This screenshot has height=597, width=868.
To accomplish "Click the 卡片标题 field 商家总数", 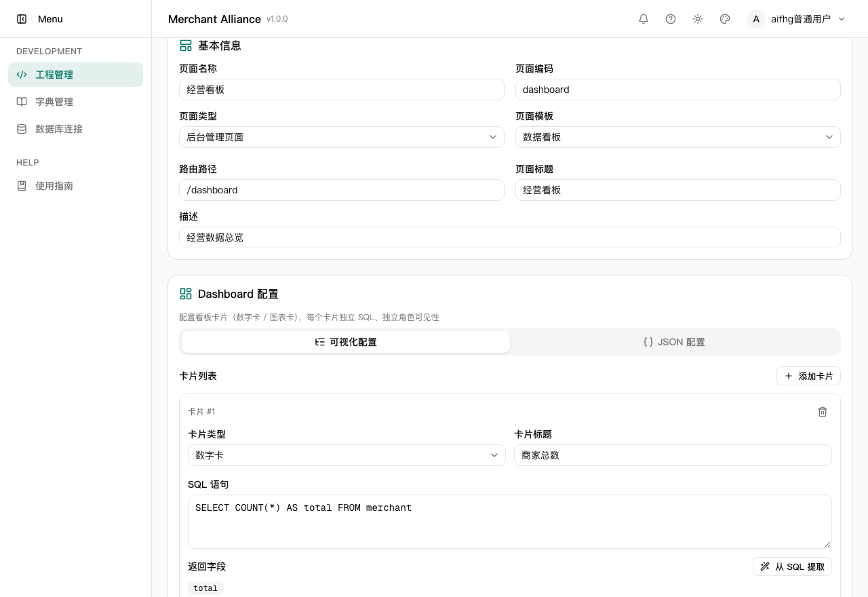I will click(673, 455).
